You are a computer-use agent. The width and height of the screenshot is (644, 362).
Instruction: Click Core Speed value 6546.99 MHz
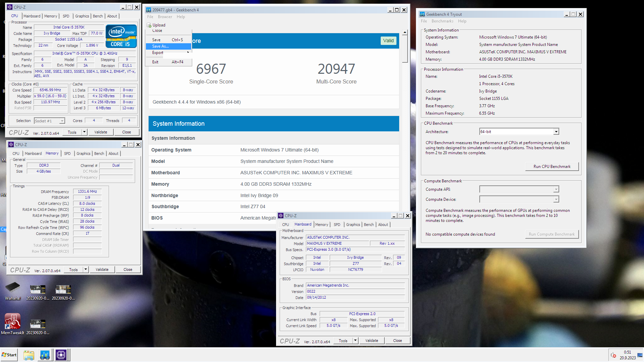[50, 90]
